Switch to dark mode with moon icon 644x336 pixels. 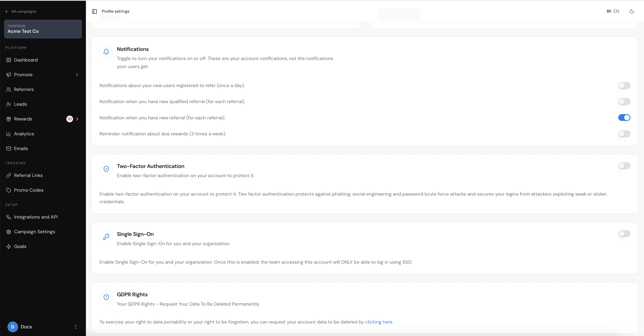click(x=632, y=12)
